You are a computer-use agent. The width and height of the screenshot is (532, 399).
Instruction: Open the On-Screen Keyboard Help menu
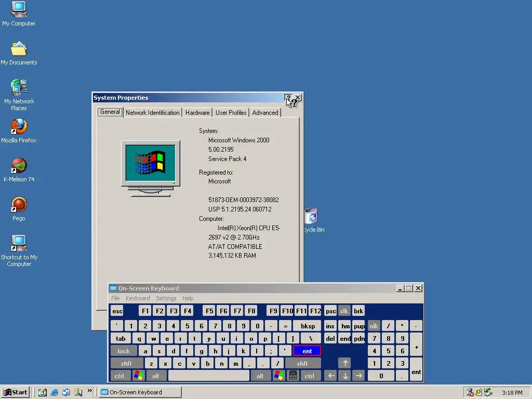coord(188,298)
